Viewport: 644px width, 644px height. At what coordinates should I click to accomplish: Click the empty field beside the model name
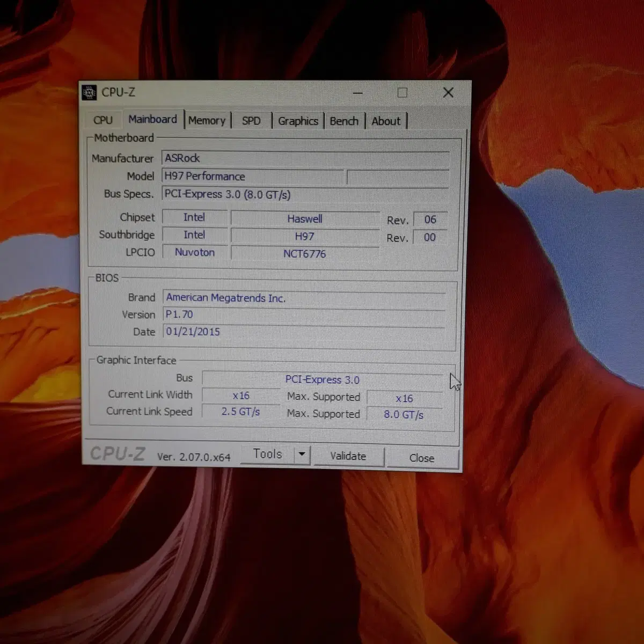398,178
